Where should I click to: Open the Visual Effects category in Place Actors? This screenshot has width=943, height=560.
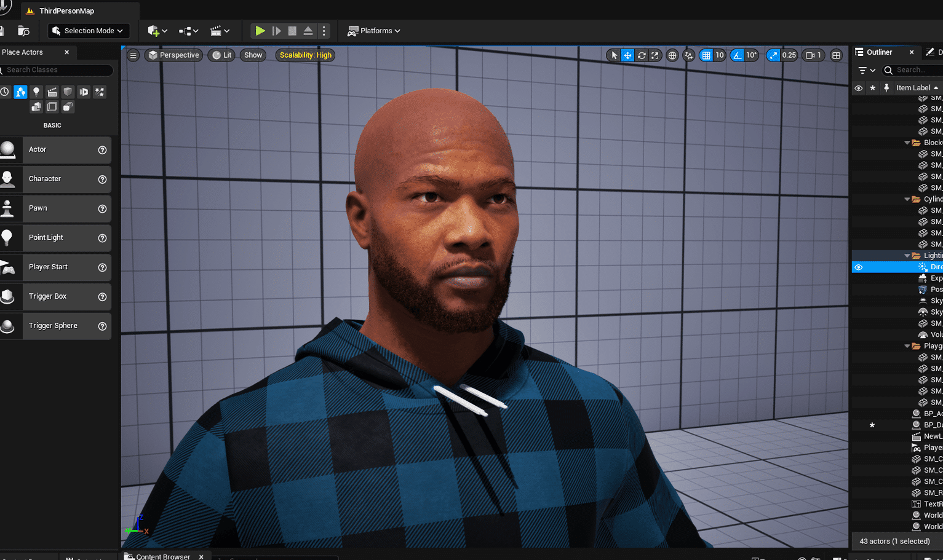[x=100, y=92]
